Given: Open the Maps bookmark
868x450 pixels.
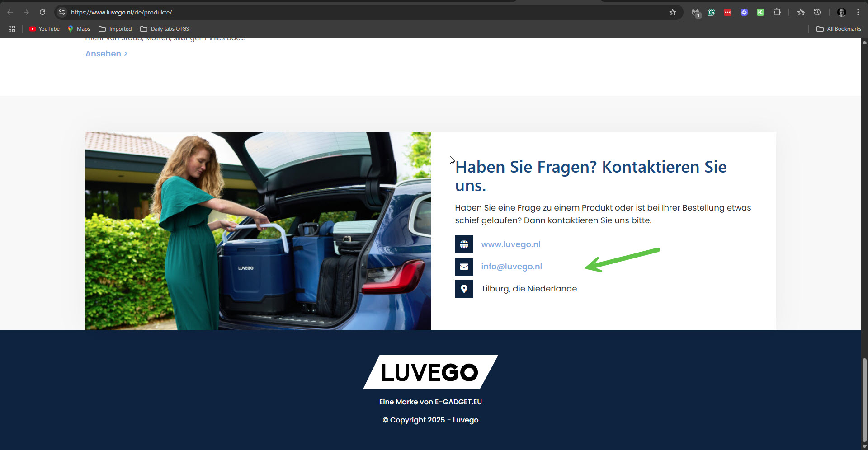Looking at the screenshot, I should [x=79, y=29].
